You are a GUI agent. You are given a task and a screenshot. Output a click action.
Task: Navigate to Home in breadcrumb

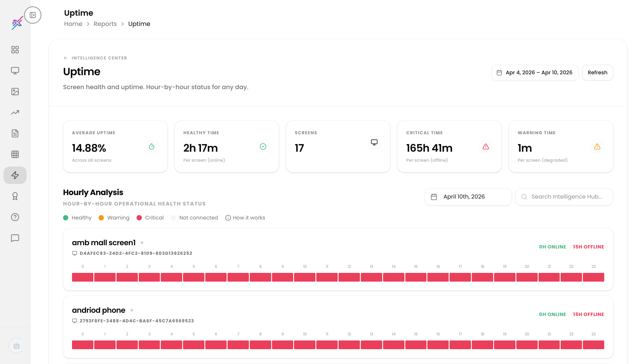[73, 24]
